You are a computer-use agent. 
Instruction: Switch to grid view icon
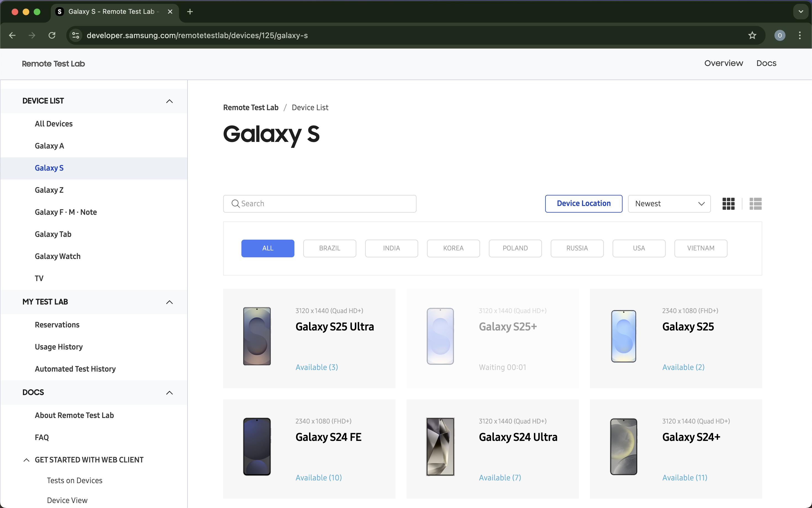728,203
